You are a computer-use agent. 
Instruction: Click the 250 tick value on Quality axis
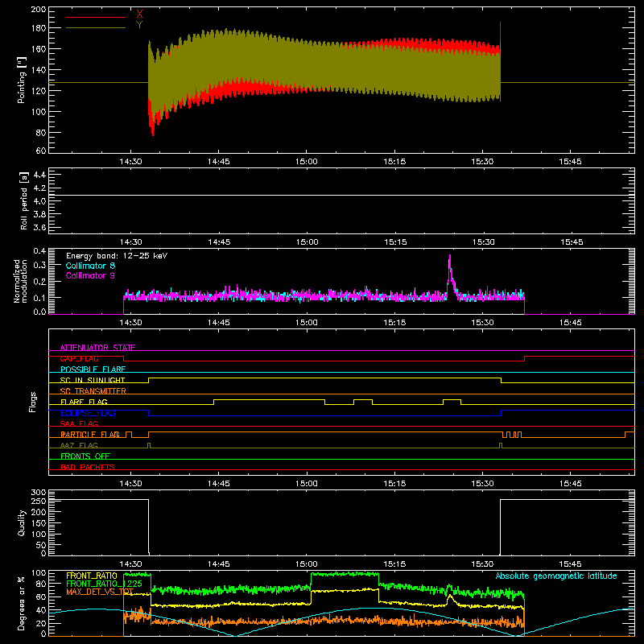click(38, 501)
